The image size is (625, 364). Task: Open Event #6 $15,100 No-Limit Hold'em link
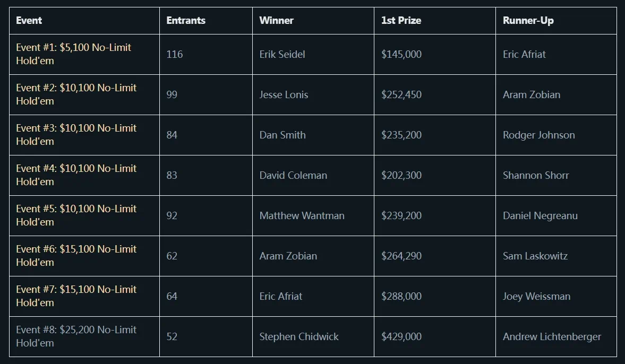coord(76,249)
